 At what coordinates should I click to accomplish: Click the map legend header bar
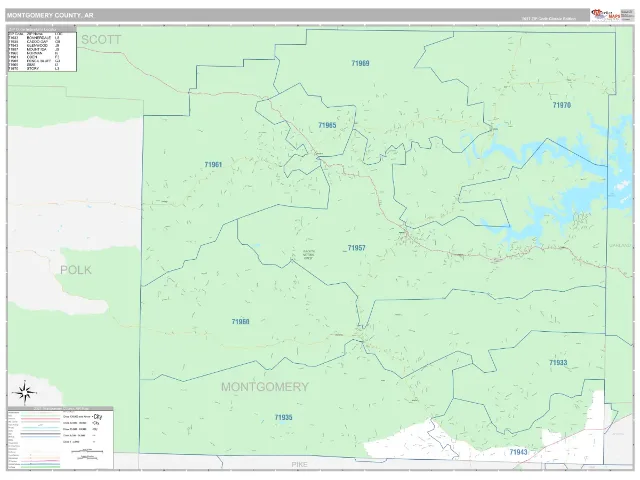coord(60,409)
